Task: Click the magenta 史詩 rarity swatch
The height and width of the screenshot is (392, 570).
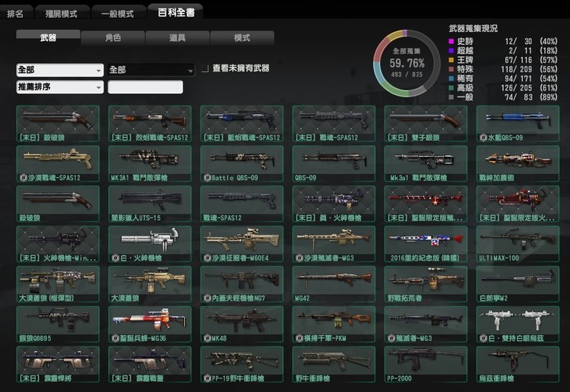Action: click(x=451, y=42)
